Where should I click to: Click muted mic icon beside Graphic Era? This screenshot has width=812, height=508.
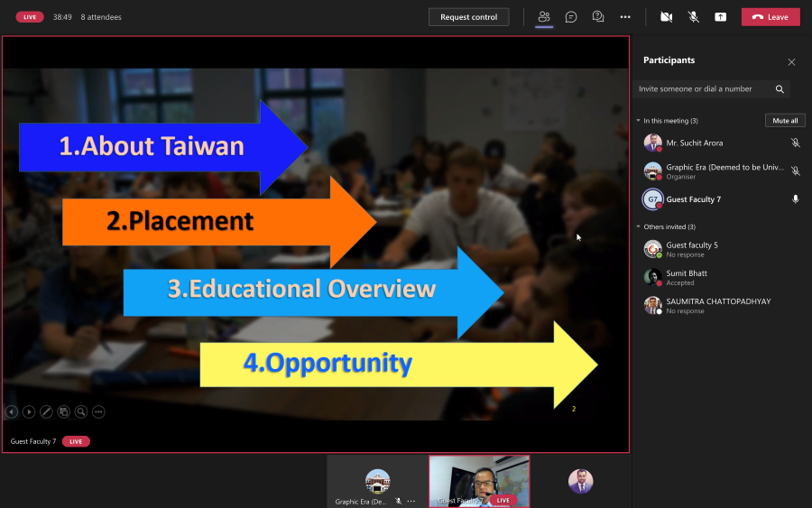pyautogui.click(x=796, y=171)
